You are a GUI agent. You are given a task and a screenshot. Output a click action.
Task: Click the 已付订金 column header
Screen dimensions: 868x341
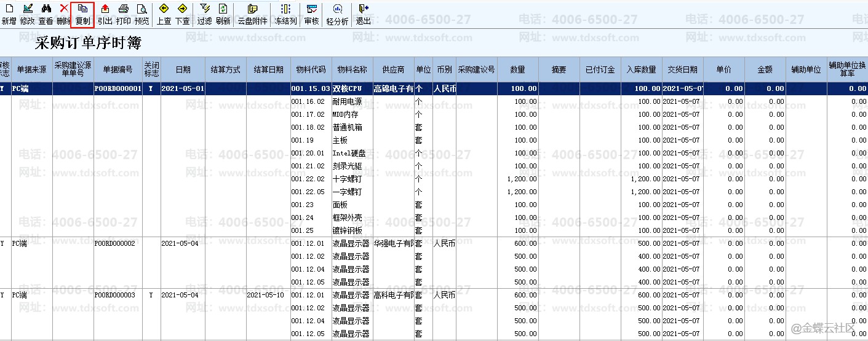pyautogui.click(x=600, y=69)
